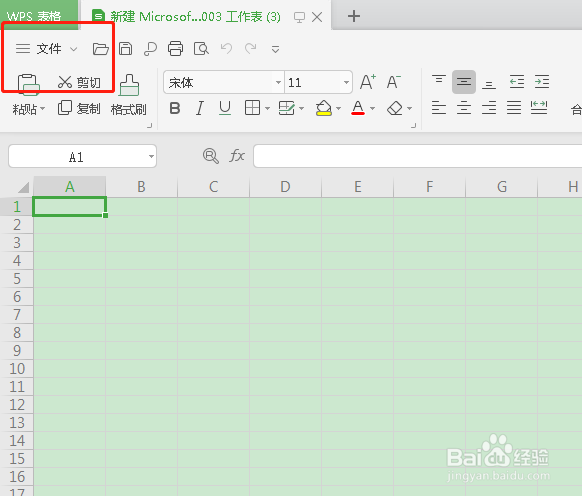Select column D header

tap(285, 187)
